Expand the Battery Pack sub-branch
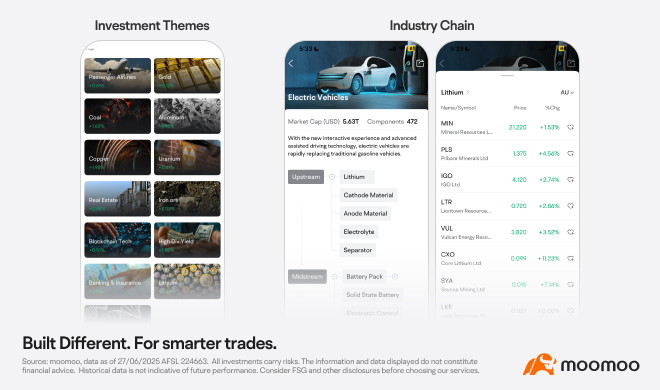The height and width of the screenshot is (390, 660). coord(395,276)
